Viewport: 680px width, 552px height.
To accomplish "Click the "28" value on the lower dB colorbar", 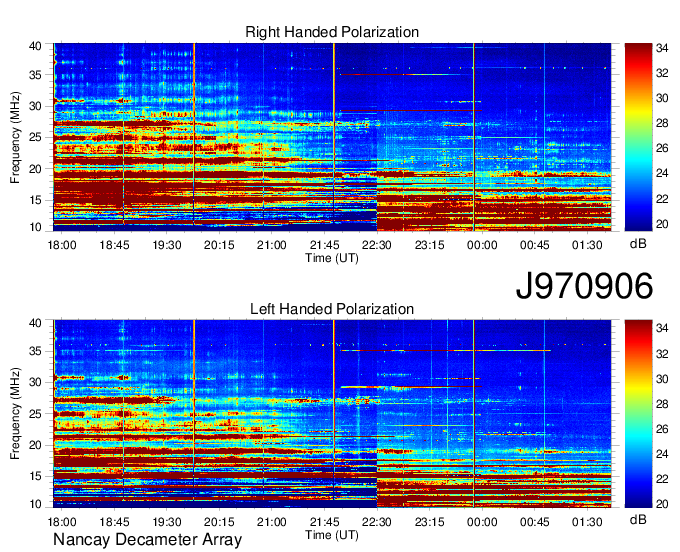I will point(662,404).
